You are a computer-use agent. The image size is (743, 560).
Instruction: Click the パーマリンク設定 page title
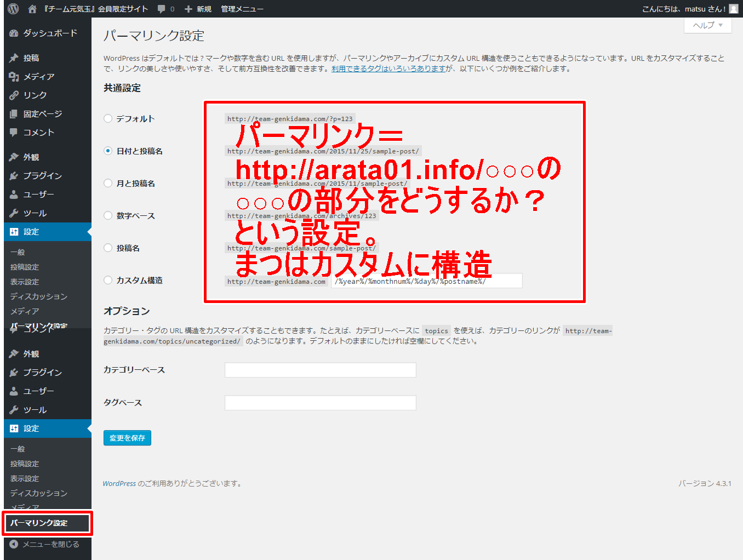click(x=154, y=36)
